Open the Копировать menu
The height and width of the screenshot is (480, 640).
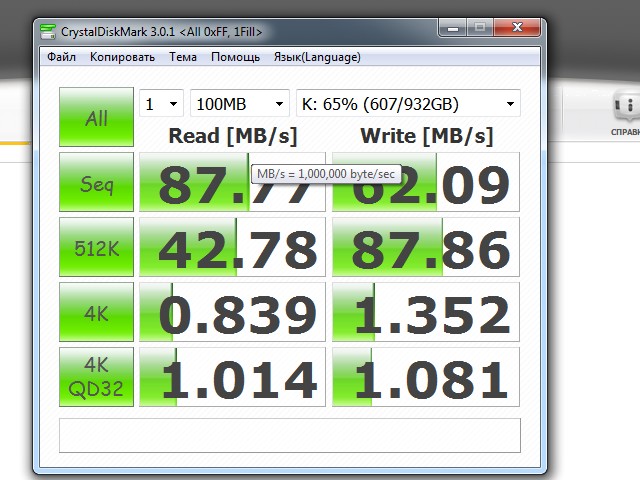[122, 57]
